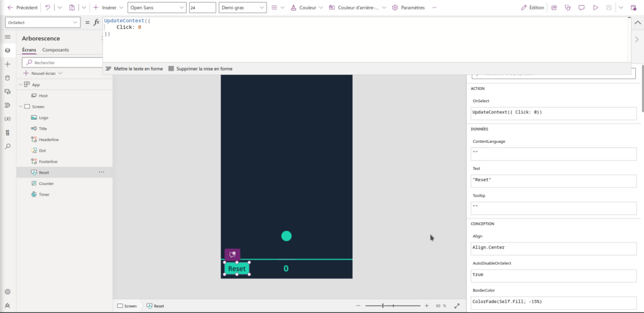Click Supprimer la mise en forme
This screenshot has height=313, width=644.
tap(200, 69)
